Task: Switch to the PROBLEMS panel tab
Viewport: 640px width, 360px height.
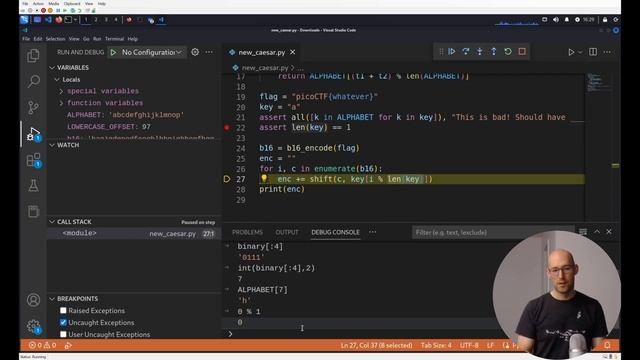Action: [x=247, y=232]
